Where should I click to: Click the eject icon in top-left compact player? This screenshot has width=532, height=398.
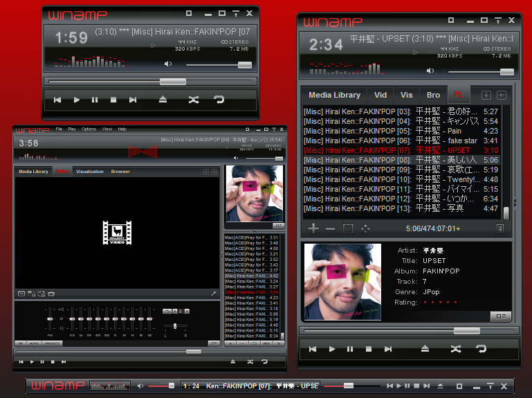click(x=163, y=100)
